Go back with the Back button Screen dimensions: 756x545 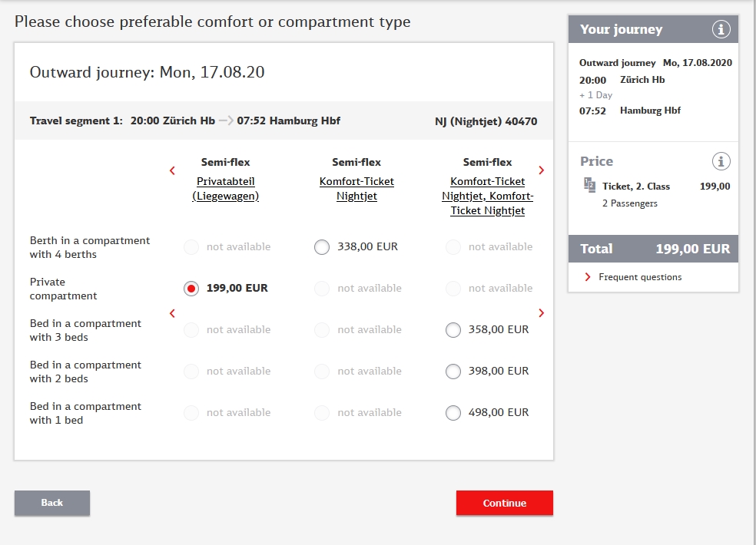(x=52, y=503)
